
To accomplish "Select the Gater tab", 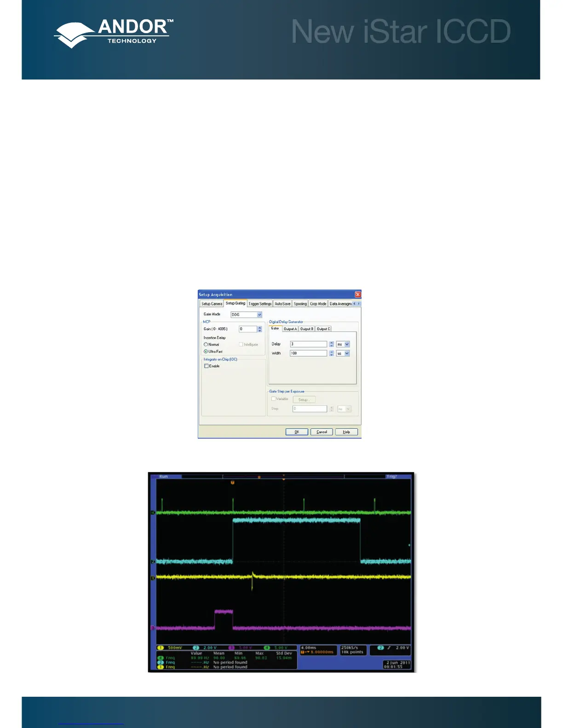I will click(275, 329).
